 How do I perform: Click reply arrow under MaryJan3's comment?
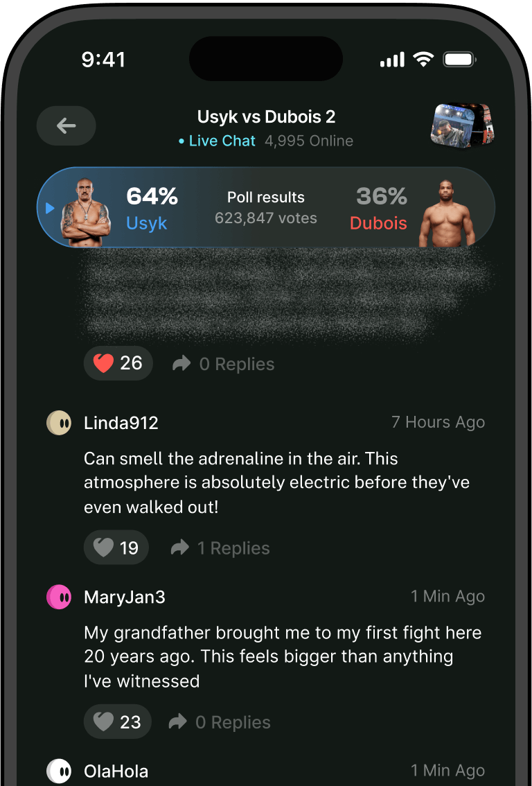178,722
